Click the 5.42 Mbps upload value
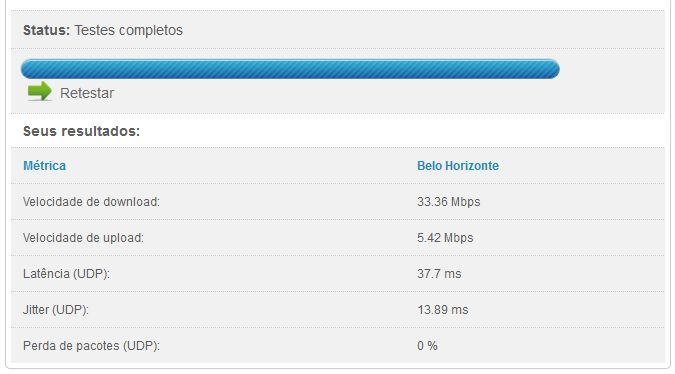The width and height of the screenshot is (675, 374). (x=445, y=238)
